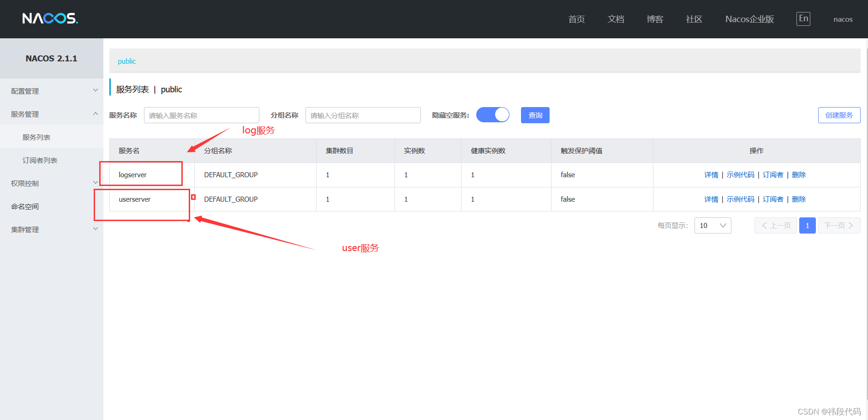Image resolution: width=868 pixels, height=420 pixels.
Task: Expand the 集群管理 menu
Action: pos(52,229)
